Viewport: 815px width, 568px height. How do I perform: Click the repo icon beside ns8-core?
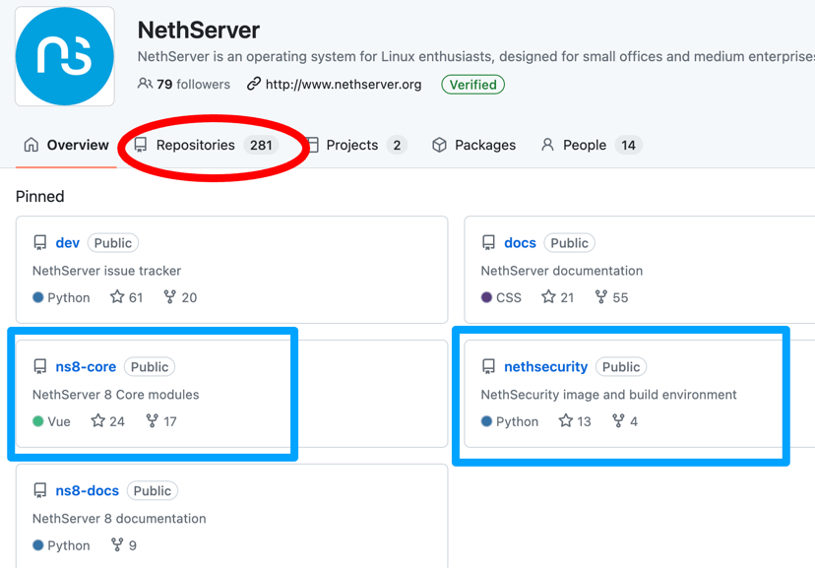[x=40, y=367]
